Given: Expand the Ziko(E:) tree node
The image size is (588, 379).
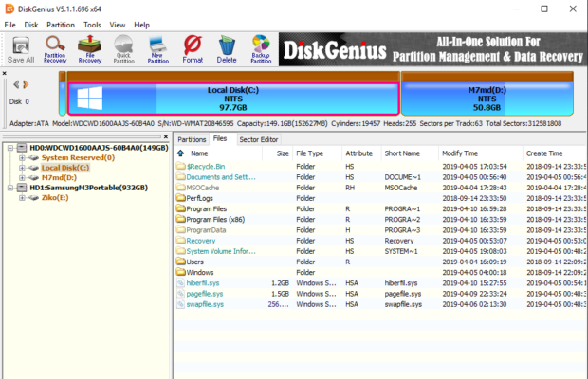Looking at the screenshot, I should (x=22, y=198).
